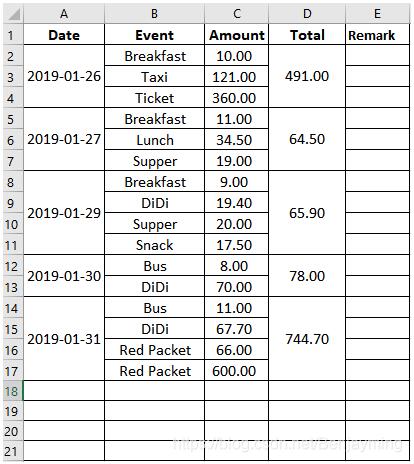414x464 pixels.
Task: Select the first Red Packet cell
Action: coord(154,350)
